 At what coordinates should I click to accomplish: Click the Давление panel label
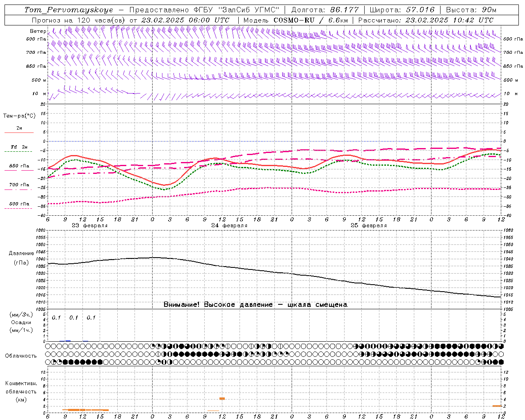coord(21,253)
